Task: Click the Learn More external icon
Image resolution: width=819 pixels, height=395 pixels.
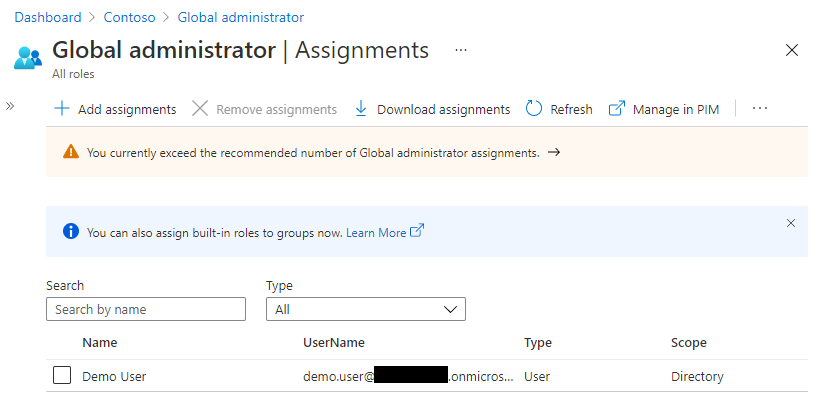Action: [417, 231]
